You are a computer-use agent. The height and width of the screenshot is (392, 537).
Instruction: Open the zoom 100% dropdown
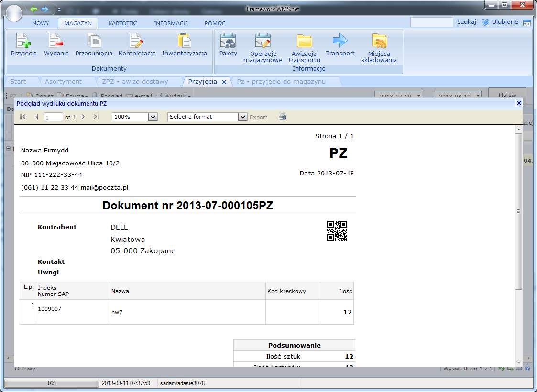(153, 117)
